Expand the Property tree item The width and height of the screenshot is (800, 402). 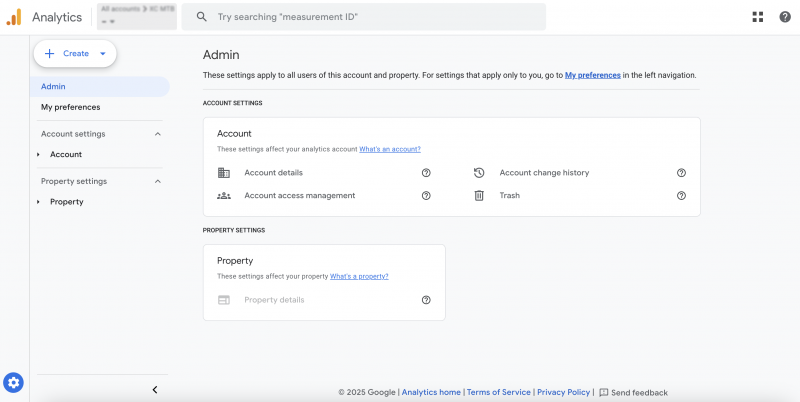coord(38,202)
